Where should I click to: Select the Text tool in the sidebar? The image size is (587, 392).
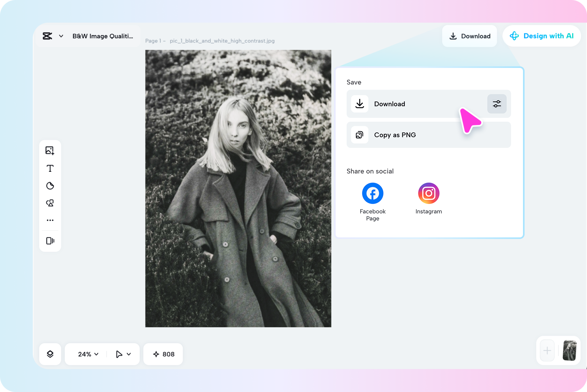tap(50, 168)
